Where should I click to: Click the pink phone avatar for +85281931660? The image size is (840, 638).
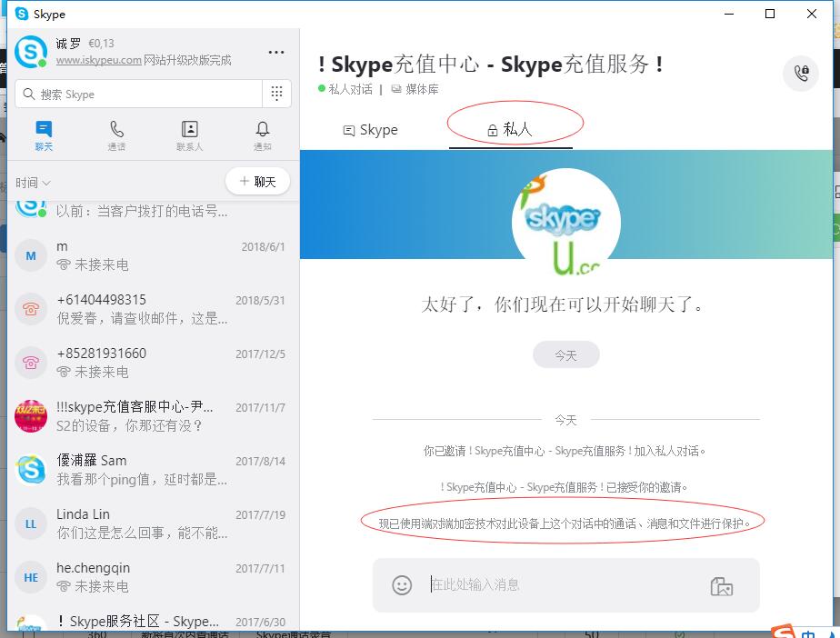(x=31, y=363)
